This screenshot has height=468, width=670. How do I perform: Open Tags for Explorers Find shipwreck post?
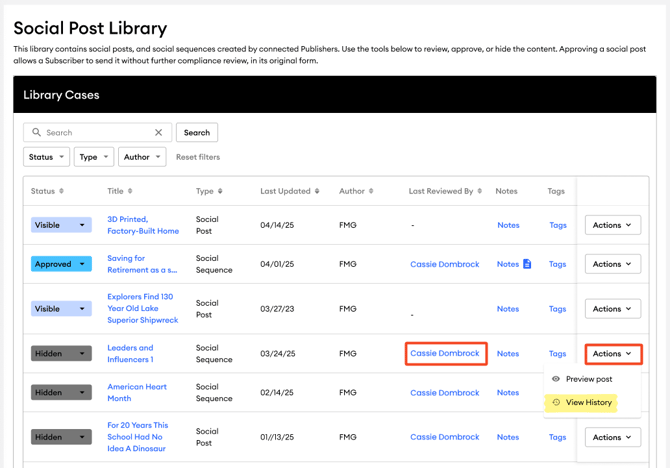pos(557,309)
